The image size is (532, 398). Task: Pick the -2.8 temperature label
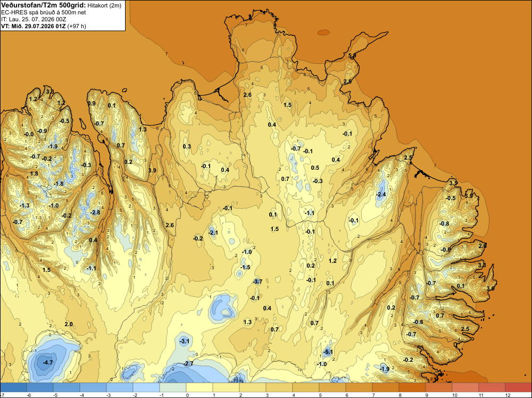[95, 212]
